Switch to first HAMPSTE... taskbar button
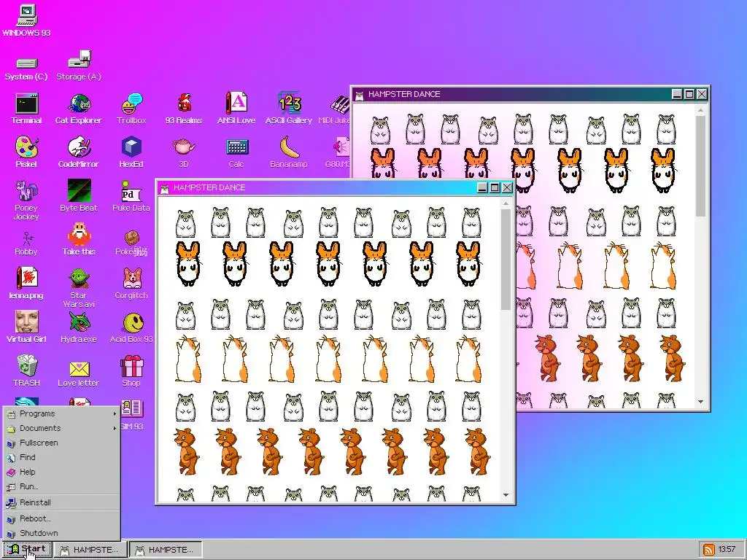 [90, 550]
